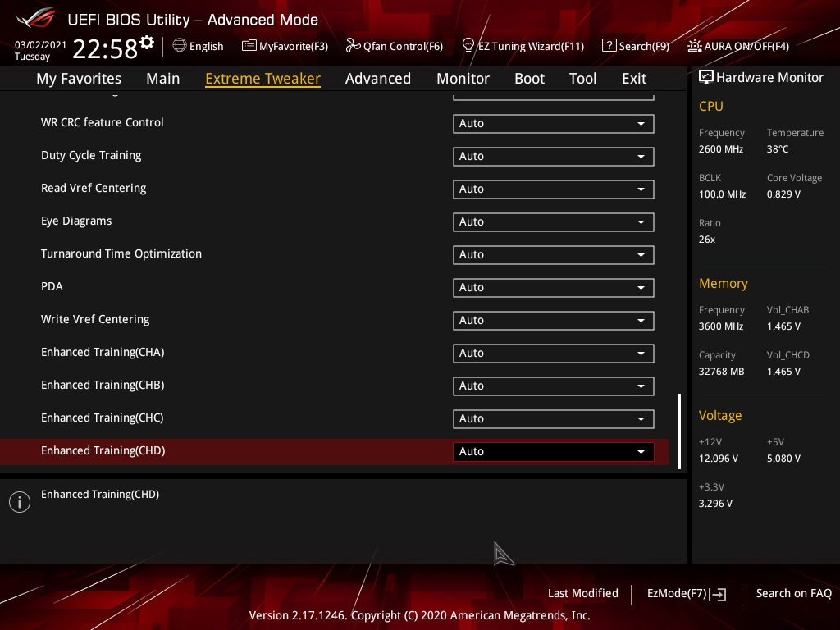840x630 pixels.
Task: Switch to Boot tab
Action: tap(529, 79)
